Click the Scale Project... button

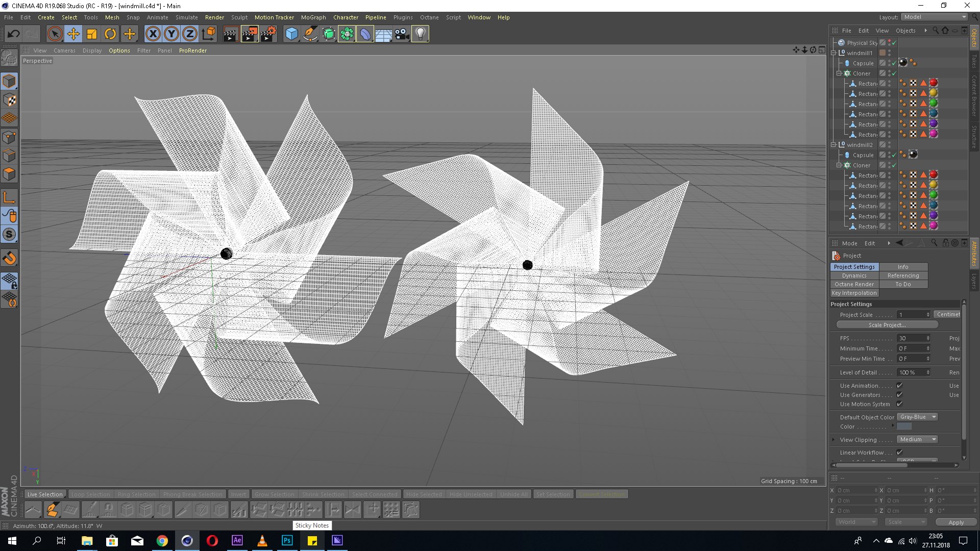click(887, 325)
